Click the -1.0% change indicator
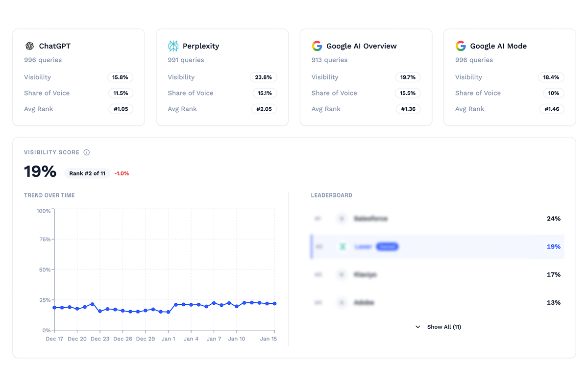588x392 pixels. pyautogui.click(x=121, y=173)
